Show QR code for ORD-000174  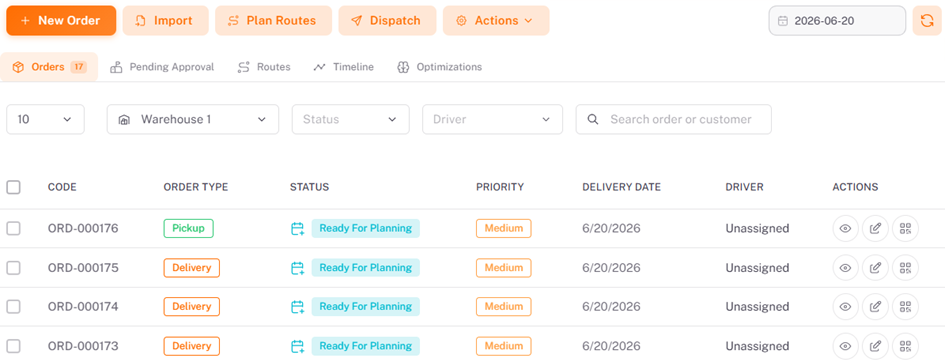tap(905, 307)
